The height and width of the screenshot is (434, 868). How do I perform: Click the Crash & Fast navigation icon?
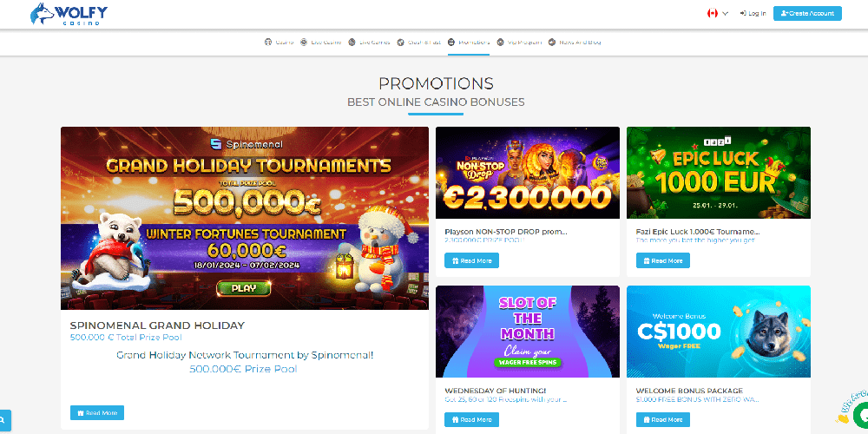click(401, 42)
